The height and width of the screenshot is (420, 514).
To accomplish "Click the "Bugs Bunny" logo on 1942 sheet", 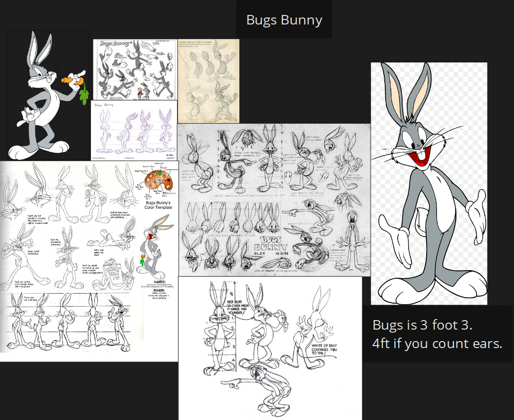I will pyautogui.click(x=271, y=244).
